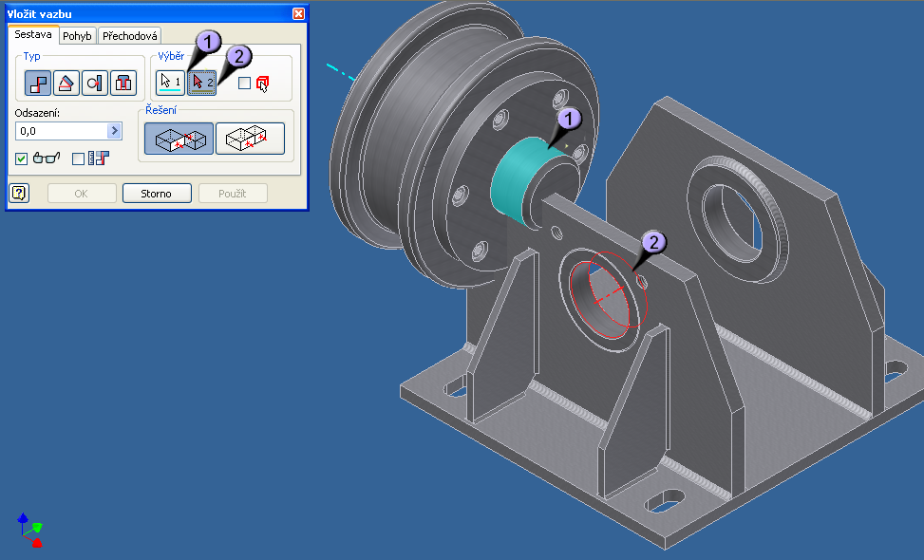Activate the first selection arrow button

170,83
